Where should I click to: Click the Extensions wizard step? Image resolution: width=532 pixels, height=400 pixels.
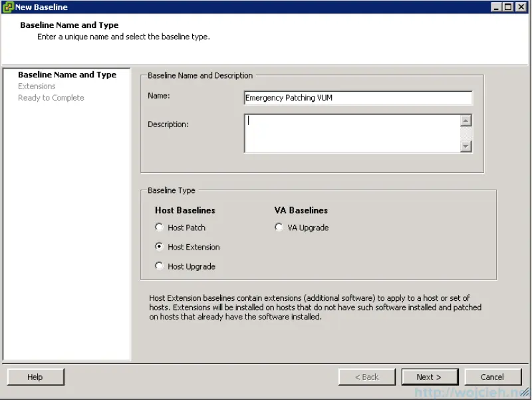tap(37, 86)
